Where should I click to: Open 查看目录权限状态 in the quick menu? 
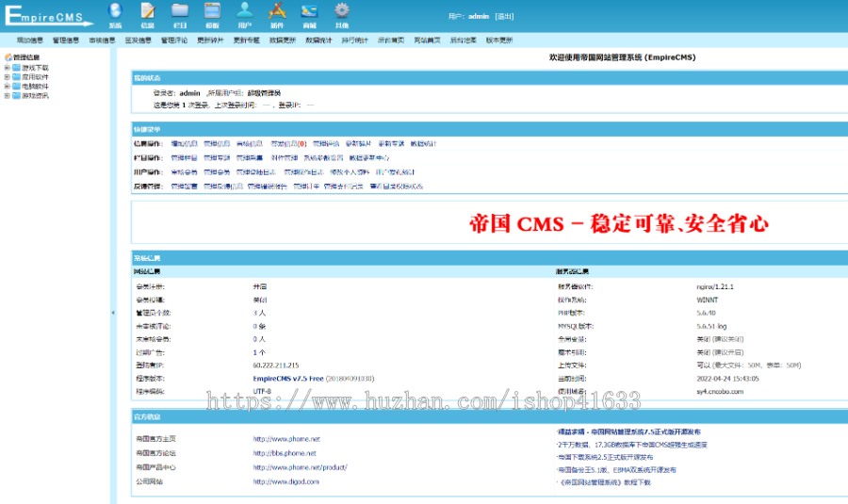397,186
